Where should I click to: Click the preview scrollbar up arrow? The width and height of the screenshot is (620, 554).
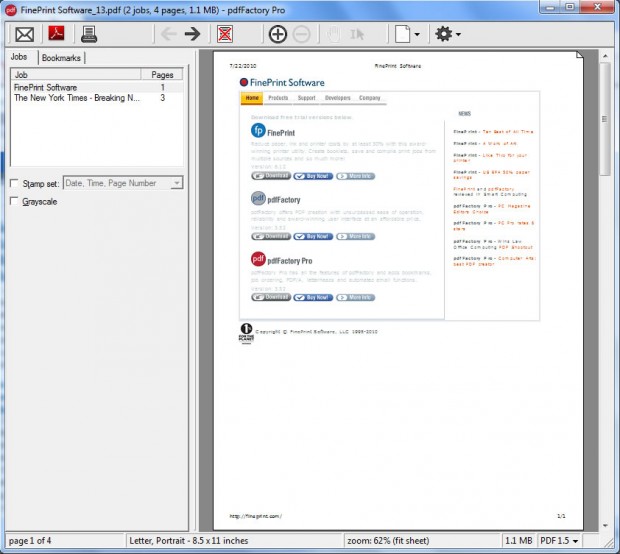pos(605,57)
